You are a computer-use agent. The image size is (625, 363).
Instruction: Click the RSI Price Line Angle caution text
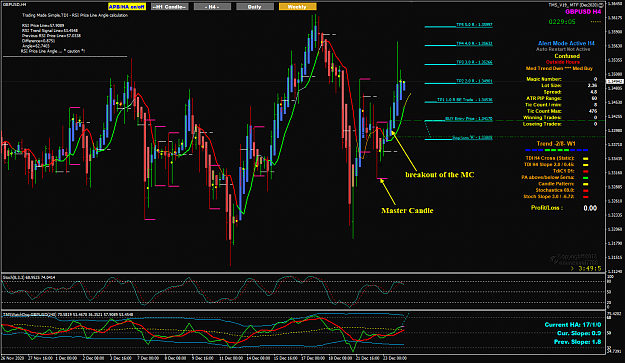tap(53, 51)
